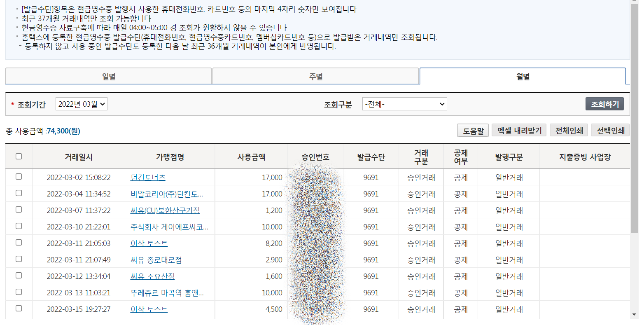Image resolution: width=644 pixels, height=325 pixels.
Task: Click the 2022-03-02 15:08:22 date cell
Action: pos(79,178)
